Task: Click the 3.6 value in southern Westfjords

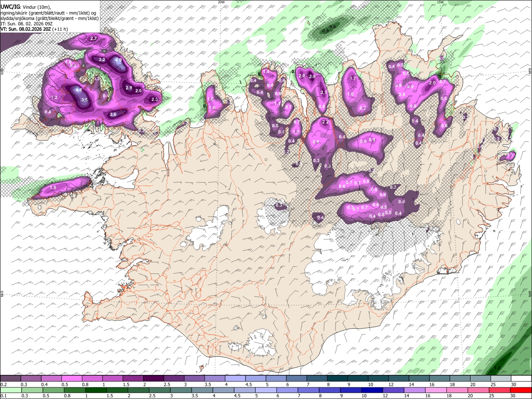Action: 113,114
